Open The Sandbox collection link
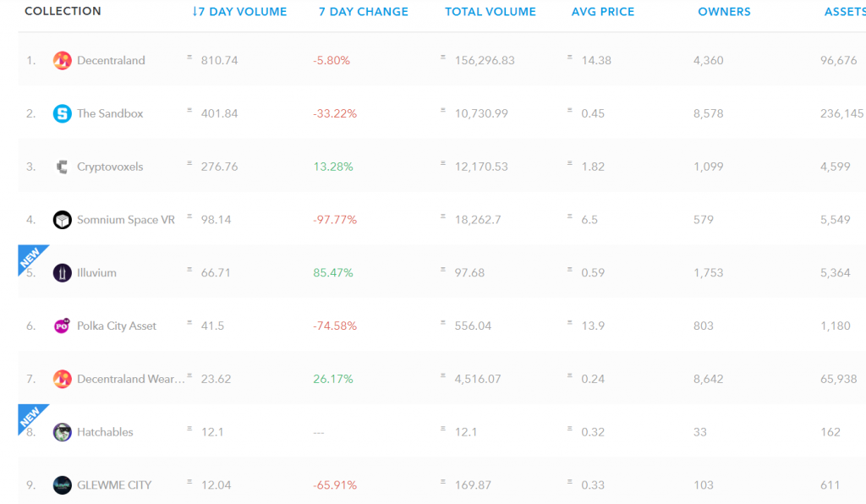The image size is (866, 504). tap(110, 114)
